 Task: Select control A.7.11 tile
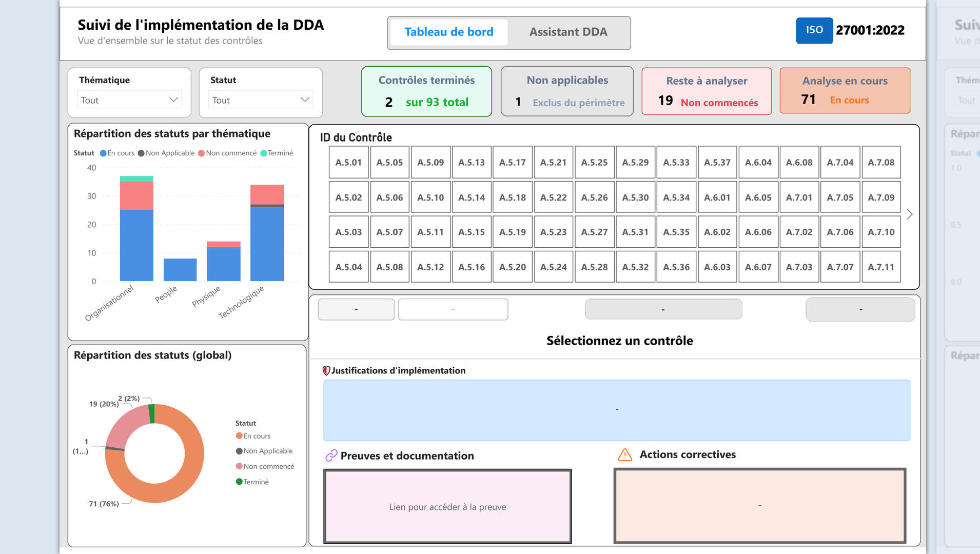click(881, 267)
